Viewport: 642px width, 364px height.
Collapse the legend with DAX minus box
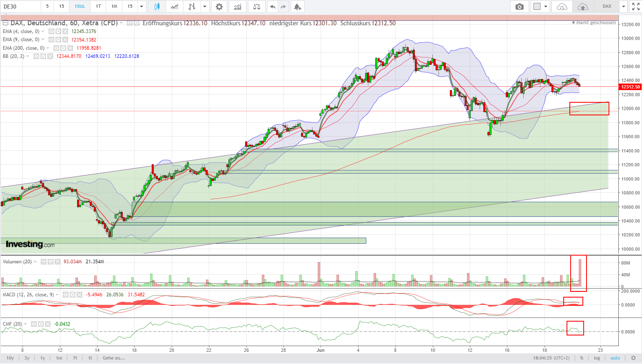click(x=5, y=23)
